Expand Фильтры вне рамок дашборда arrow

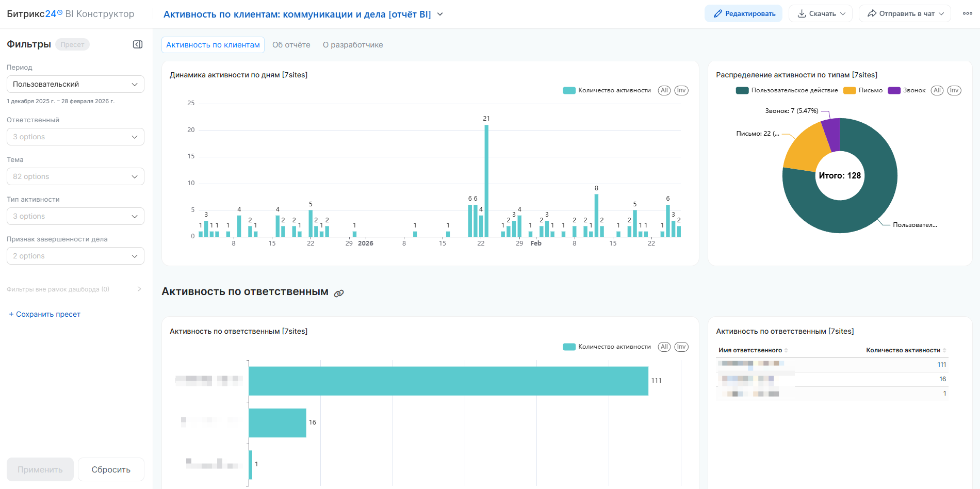139,289
